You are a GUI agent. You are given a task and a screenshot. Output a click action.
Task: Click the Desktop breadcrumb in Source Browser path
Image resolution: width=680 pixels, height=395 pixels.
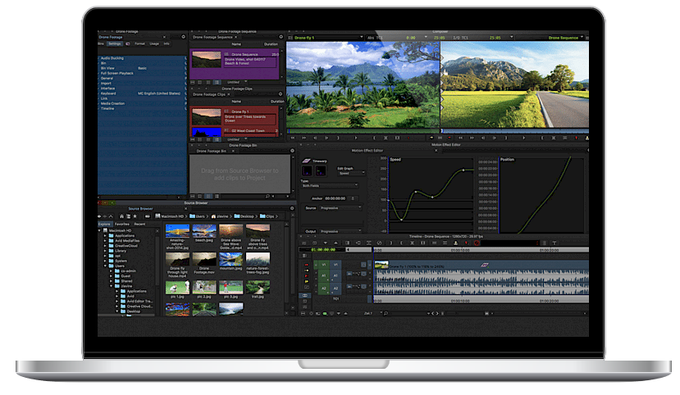point(244,216)
